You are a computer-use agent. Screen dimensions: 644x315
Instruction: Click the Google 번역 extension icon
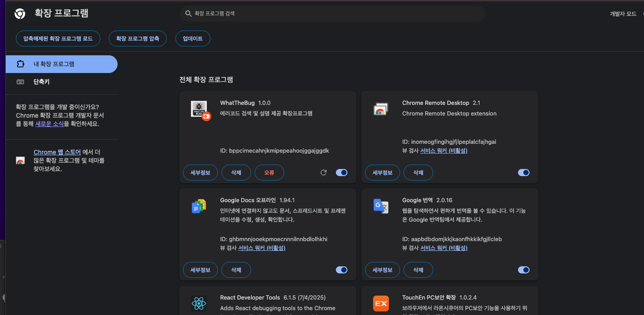tap(381, 207)
